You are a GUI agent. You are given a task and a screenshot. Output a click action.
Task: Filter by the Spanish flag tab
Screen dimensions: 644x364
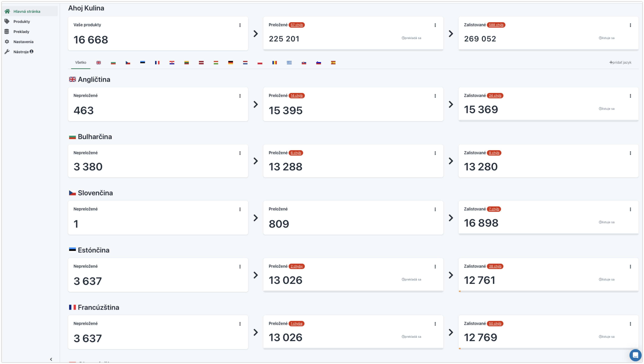(333, 62)
